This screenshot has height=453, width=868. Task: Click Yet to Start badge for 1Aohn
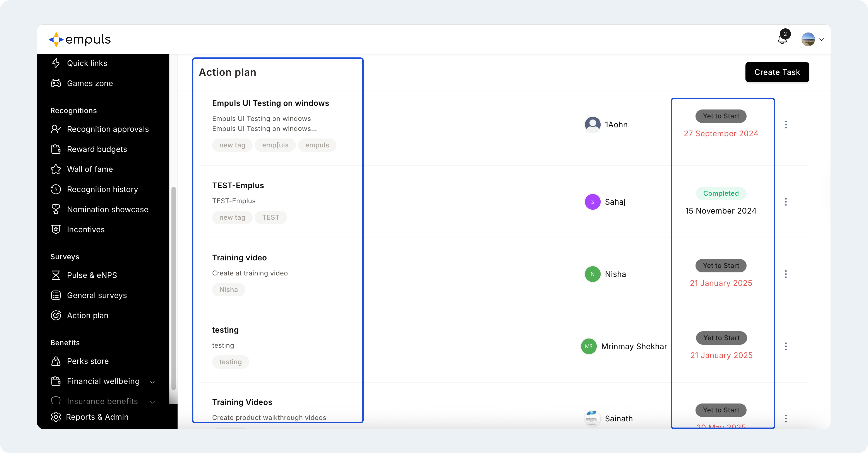tap(721, 116)
